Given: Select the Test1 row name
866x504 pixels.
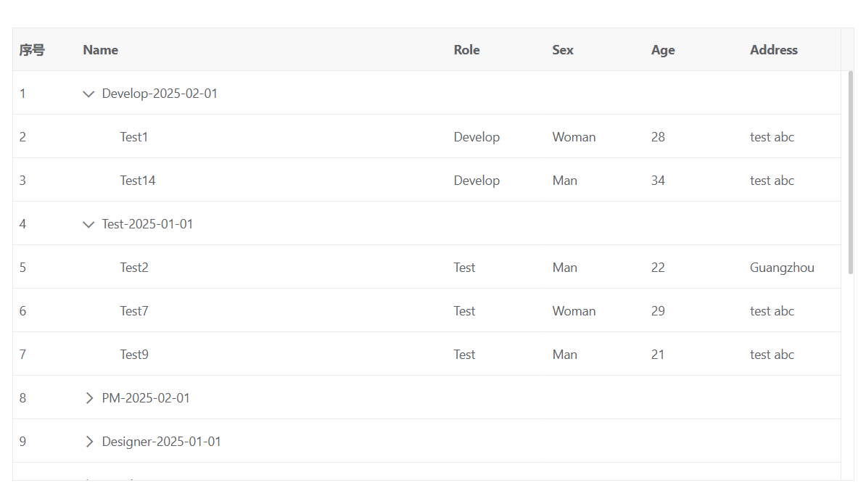Looking at the screenshot, I should coord(134,137).
